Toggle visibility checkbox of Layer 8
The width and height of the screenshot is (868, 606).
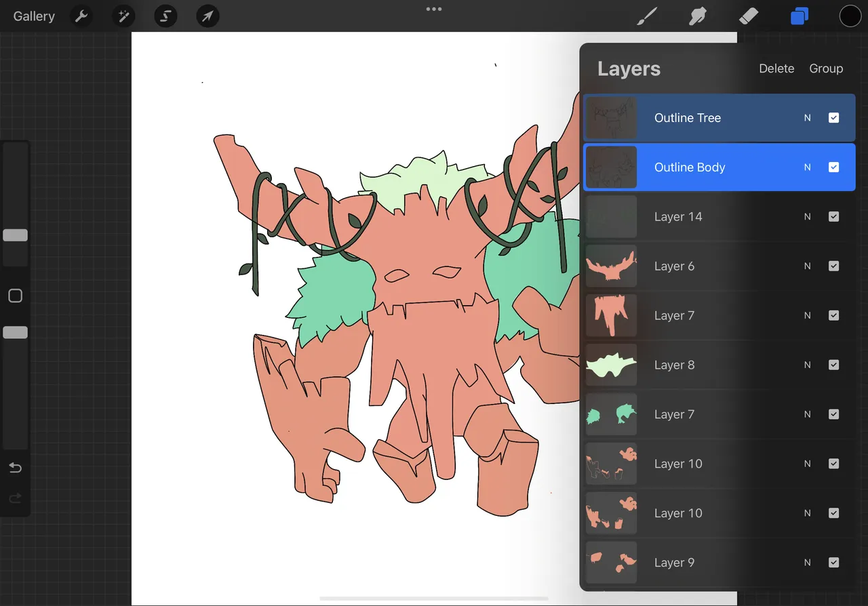834,365
